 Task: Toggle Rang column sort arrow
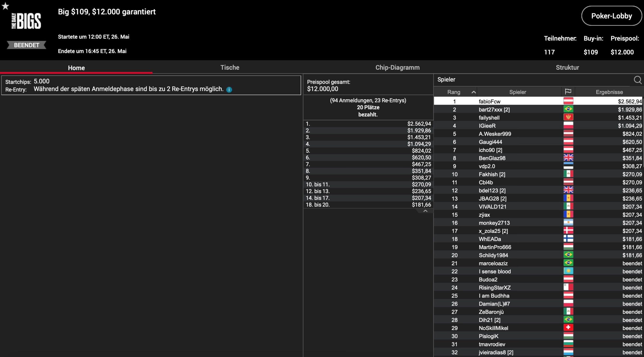[473, 92]
